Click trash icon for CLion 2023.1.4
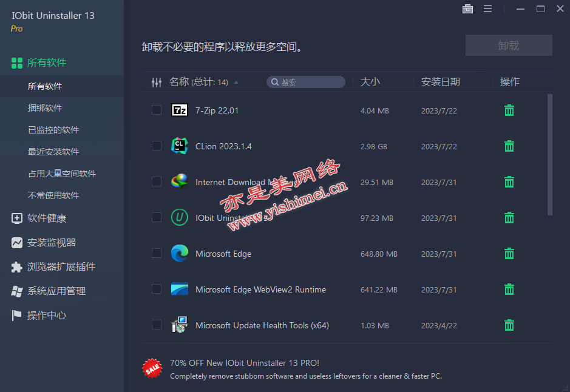The height and width of the screenshot is (392, 570). point(509,146)
